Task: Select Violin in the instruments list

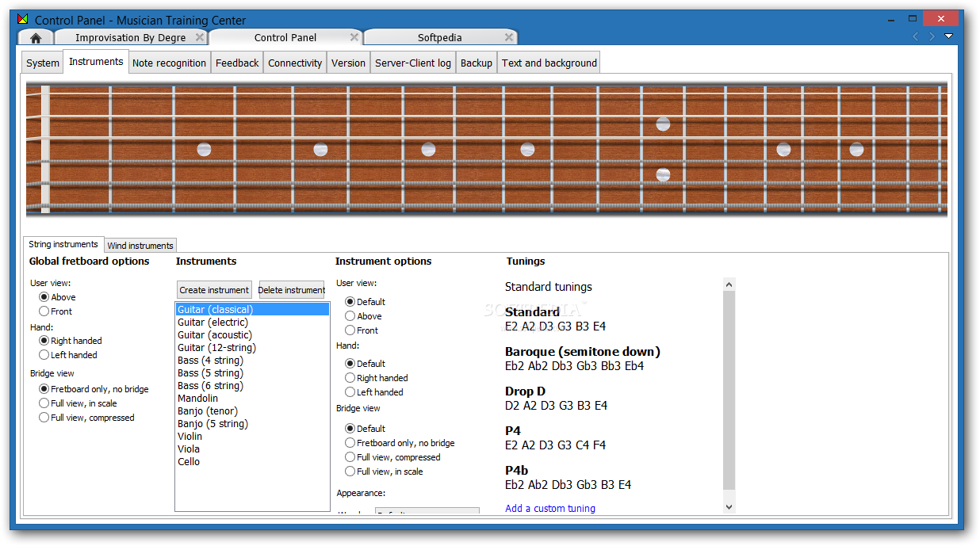Action: (x=252, y=437)
